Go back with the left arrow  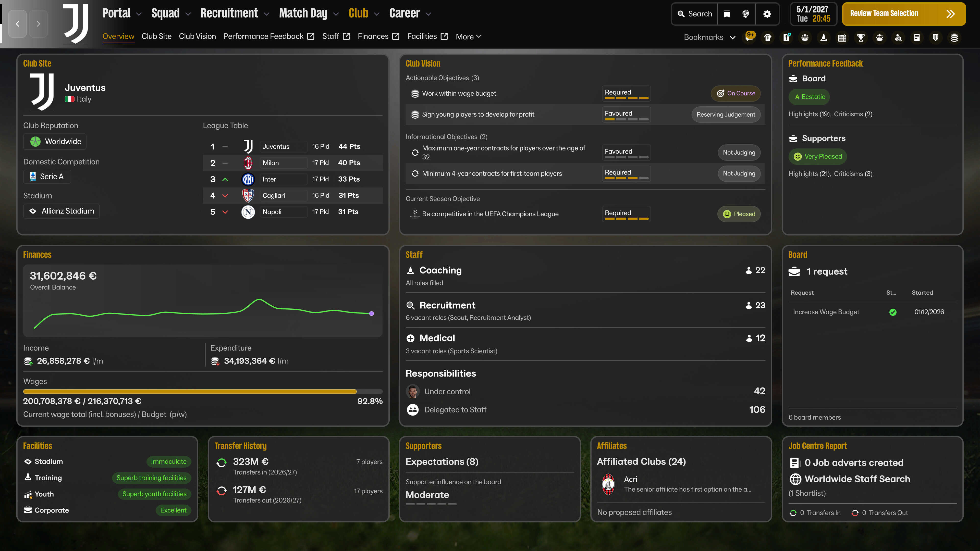[18, 24]
